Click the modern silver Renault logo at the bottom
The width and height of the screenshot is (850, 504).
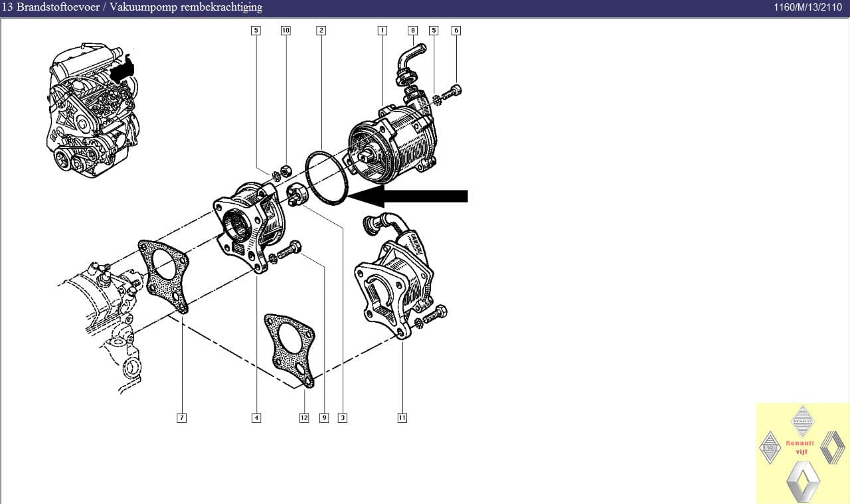pos(803,481)
